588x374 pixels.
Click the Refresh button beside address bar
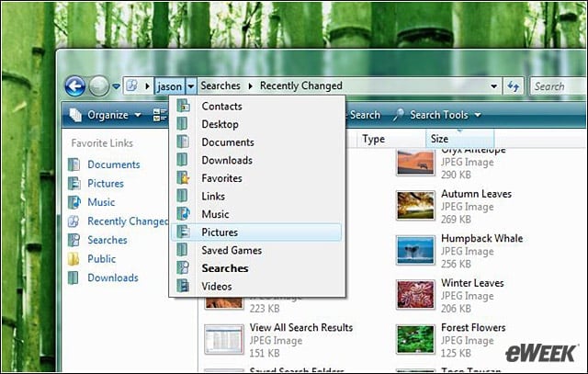tap(513, 86)
